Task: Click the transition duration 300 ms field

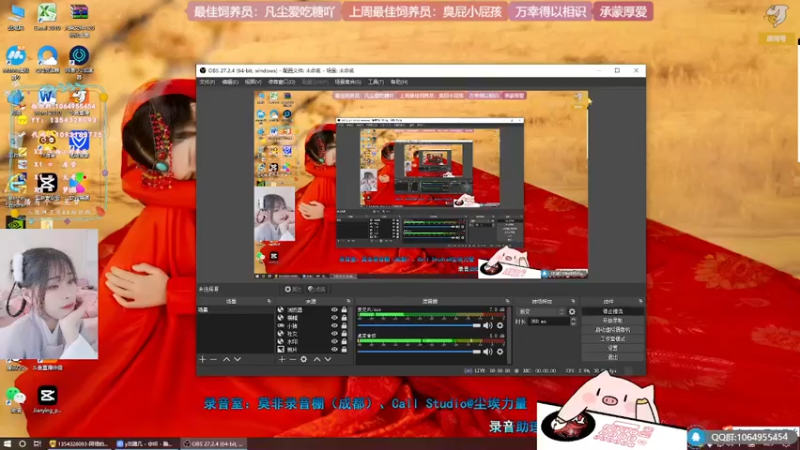Action: (548, 321)
